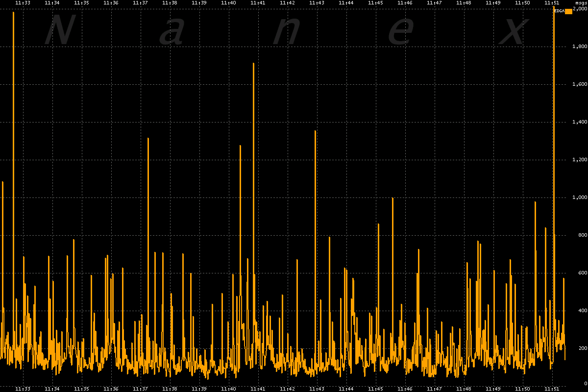Select "11:49" on the bottom time axis

click(x=493, y=389)
